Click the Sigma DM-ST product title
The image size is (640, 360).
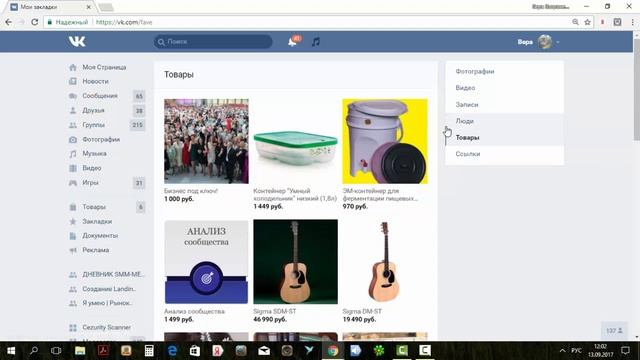[362, 311]
